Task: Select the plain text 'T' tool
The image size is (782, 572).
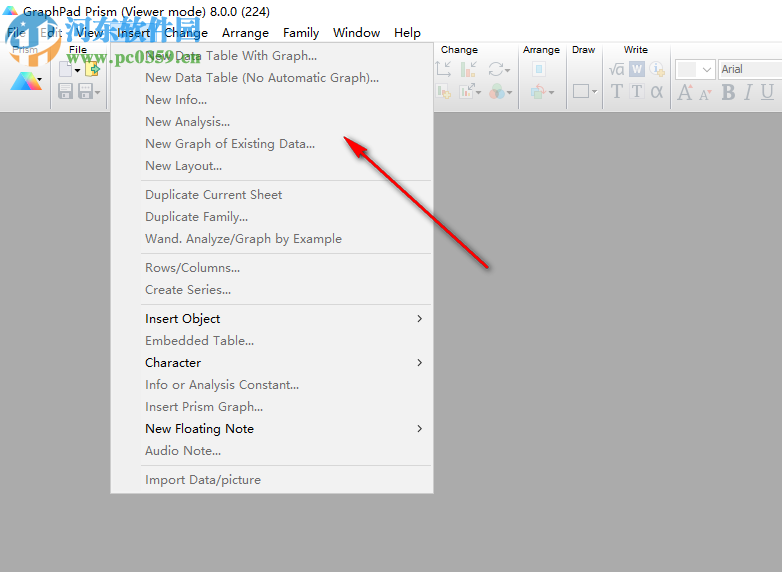Action: coord(616,91)
